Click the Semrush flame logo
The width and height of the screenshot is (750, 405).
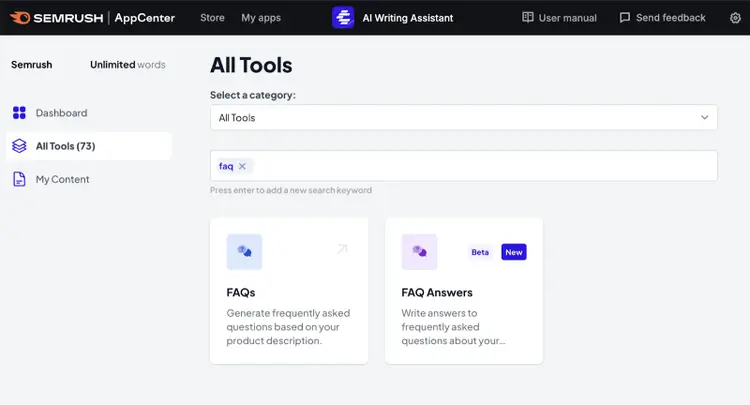pyautogui.click(x=20, y=18)
